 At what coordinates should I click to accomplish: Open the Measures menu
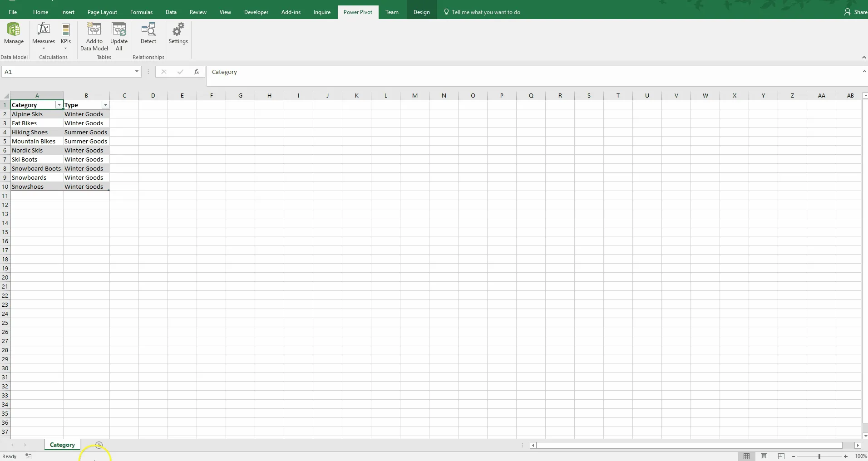(44, 36)
